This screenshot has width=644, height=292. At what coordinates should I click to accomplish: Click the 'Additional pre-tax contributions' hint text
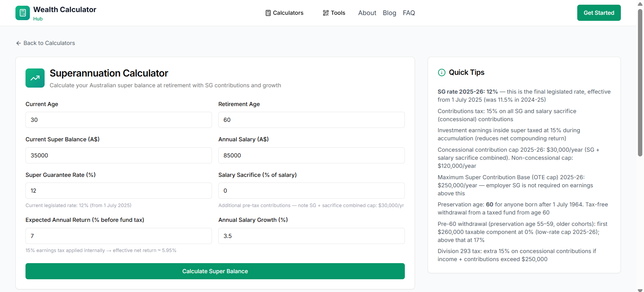311,205
